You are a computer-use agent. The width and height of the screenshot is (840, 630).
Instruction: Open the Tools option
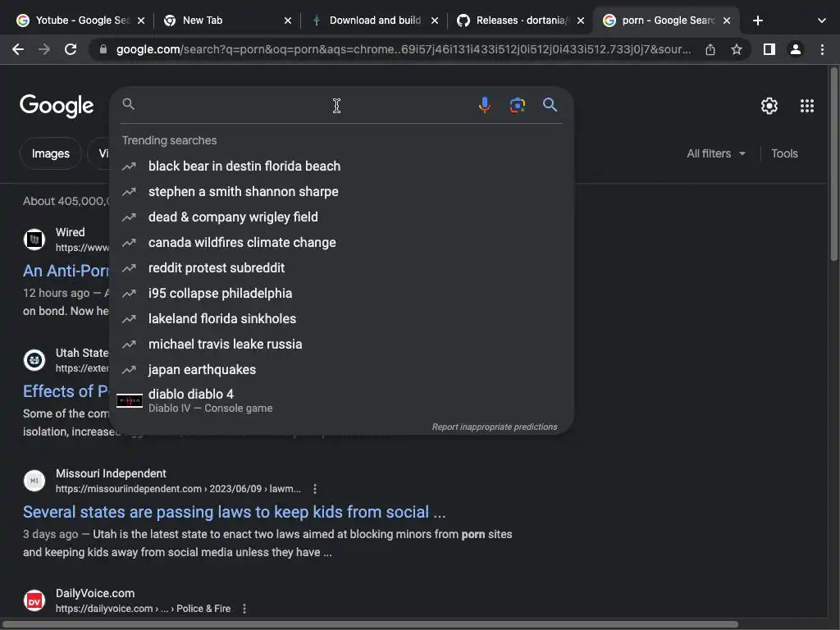click(784, 153)
